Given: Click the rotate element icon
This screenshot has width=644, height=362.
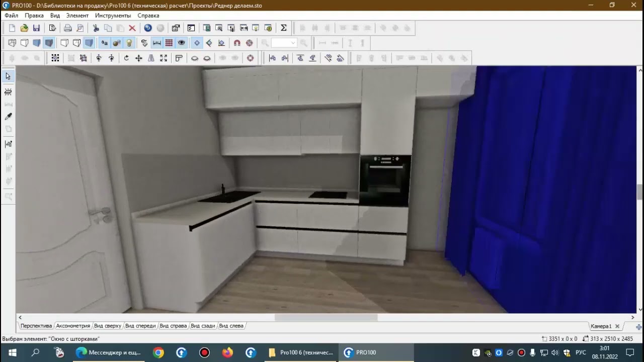Looking at the screenshot, I should (126, 58).
